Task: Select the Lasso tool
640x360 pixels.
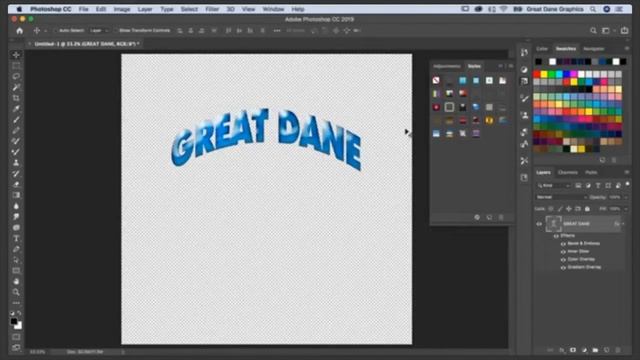Action: [x=16, y=76]
